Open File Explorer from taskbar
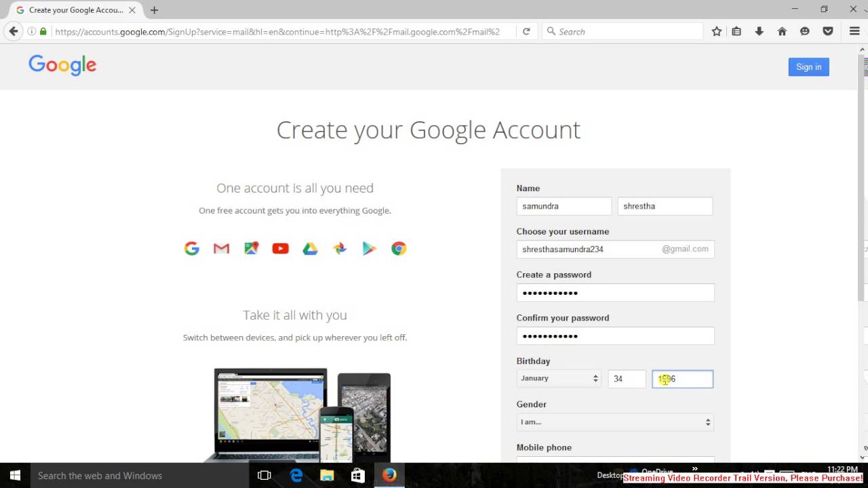The height and width of the screenshot is (488, 868). [327, 475]
